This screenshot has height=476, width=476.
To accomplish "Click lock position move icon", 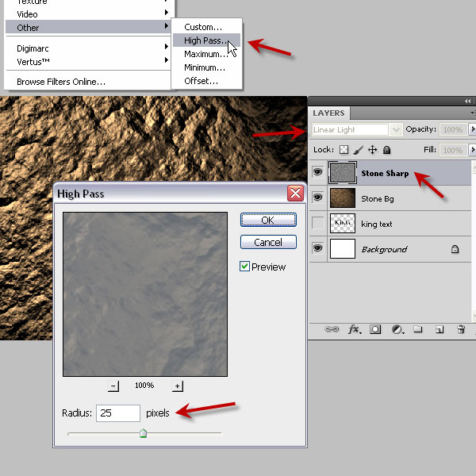I will pos(373,150).
